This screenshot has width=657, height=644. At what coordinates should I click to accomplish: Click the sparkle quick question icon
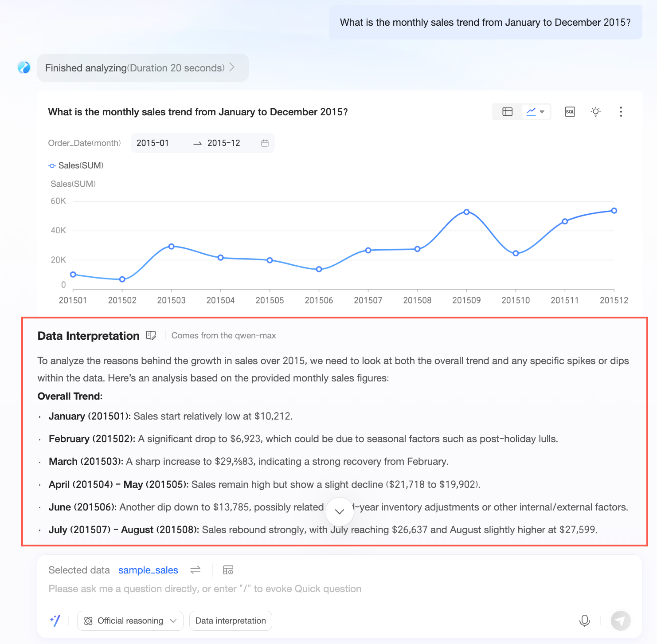[55, 620]
